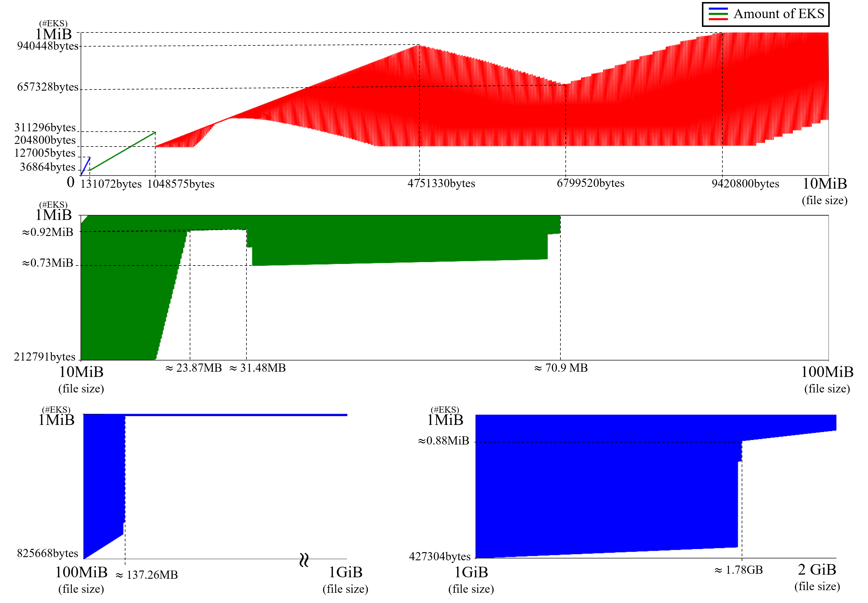The width and height of the screenshot is (868, 603).
Task: Click the axis break symbol before '1GiB'
Action: pyautogui.click(x=304, y=560)
